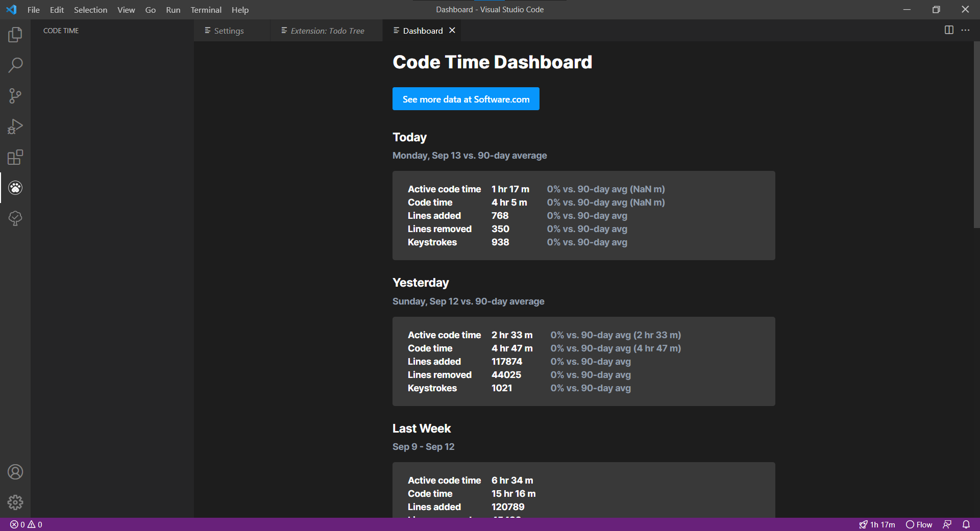Open the Code Time paw icon in sidebar

(15, 188)
